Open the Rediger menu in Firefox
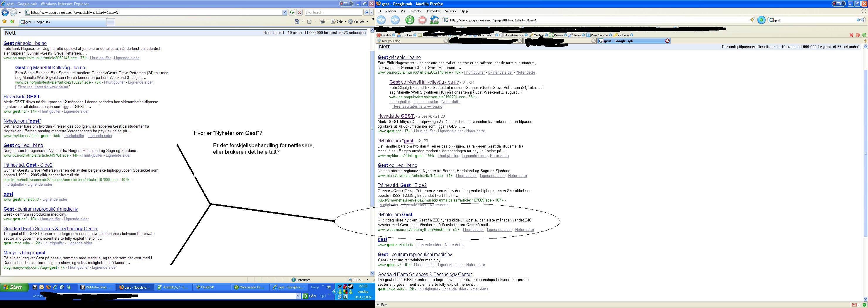868x308 pixels. coord(391,11)
